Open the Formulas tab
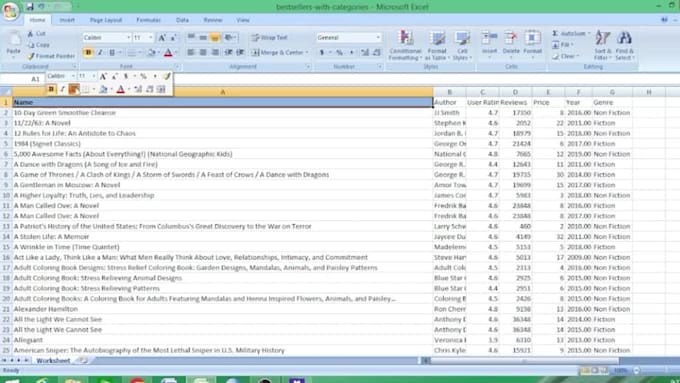The height and width of the screenshot is (383, 680). [148, 20]
